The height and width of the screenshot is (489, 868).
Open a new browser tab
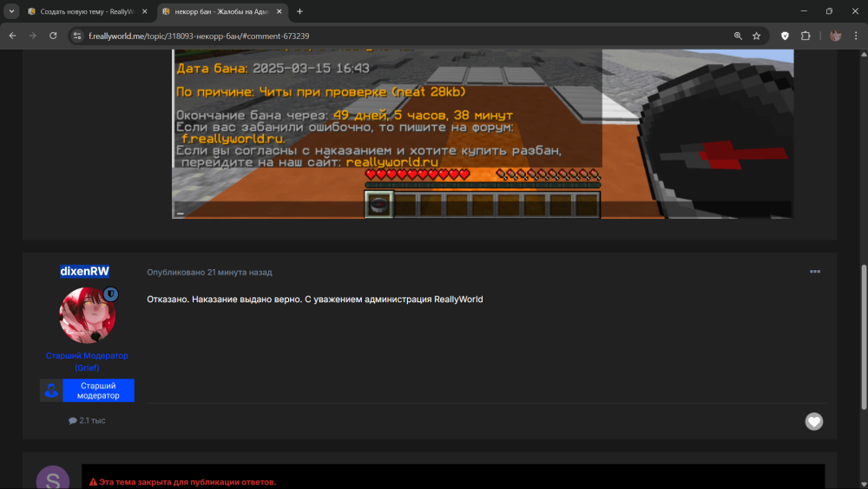pyautogui.click(x=299, y=11)
